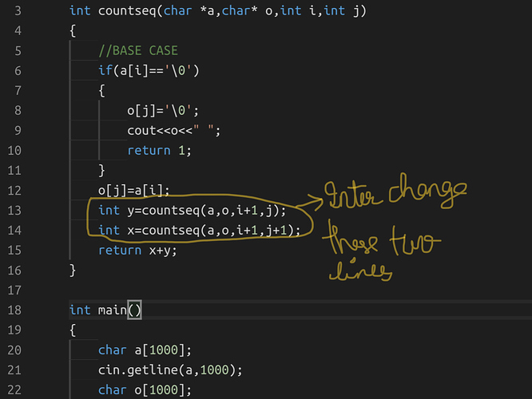Click the closing brace on line 11

[x=101, y=171]
